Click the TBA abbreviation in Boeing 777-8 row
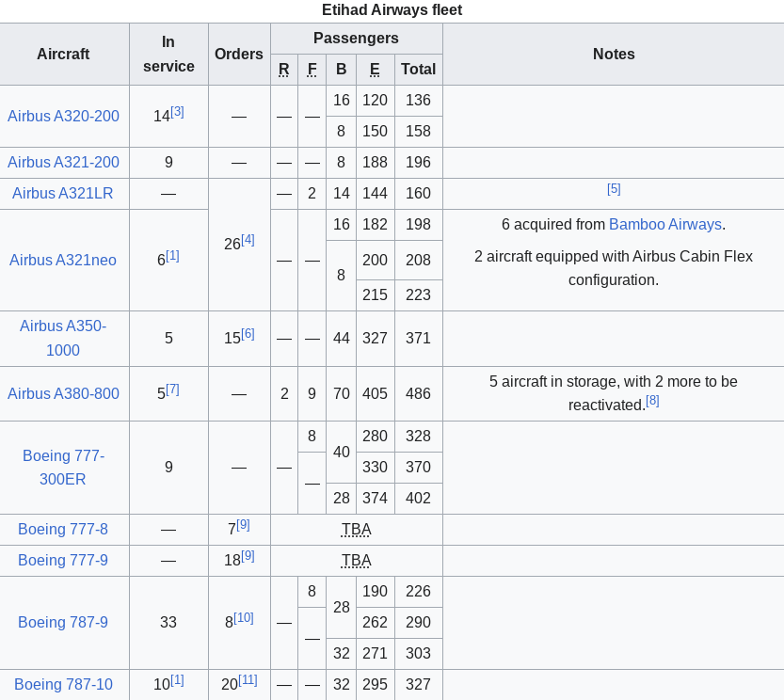The height and width of the screenshot is (700, 784). (x=356, y=529)
